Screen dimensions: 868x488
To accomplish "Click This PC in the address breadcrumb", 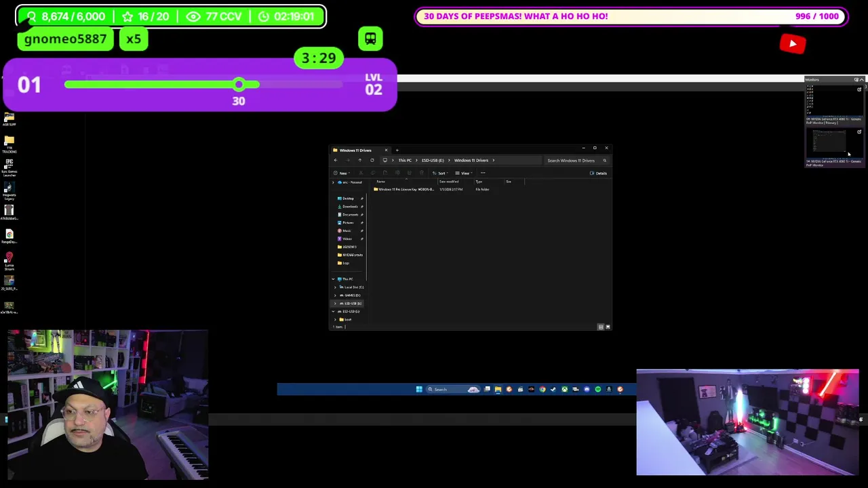I will 405,161.
